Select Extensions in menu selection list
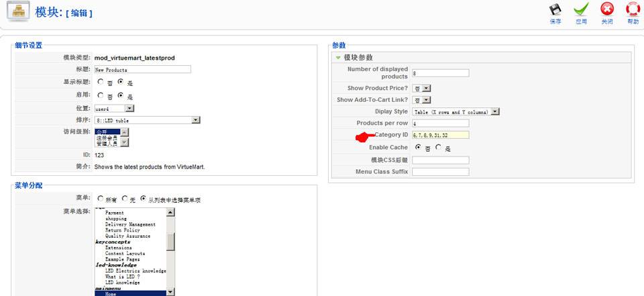This screenshot has height=296, width=644. pyautogui.click(x=118, y=248)
